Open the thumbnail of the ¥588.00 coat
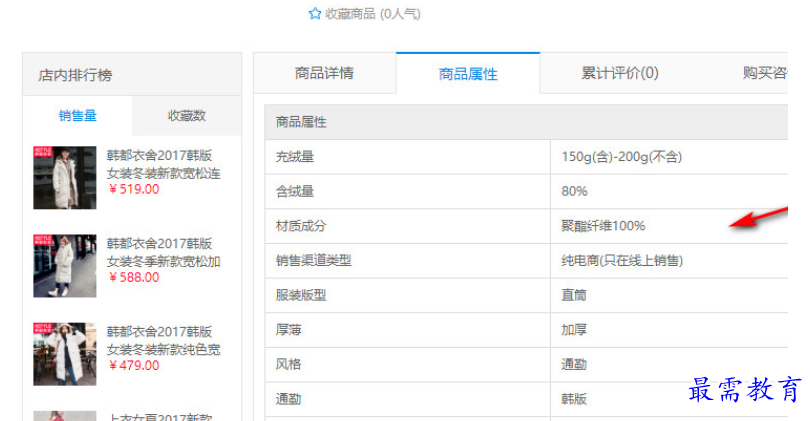The image size is (810, 421). click(65, 266)
